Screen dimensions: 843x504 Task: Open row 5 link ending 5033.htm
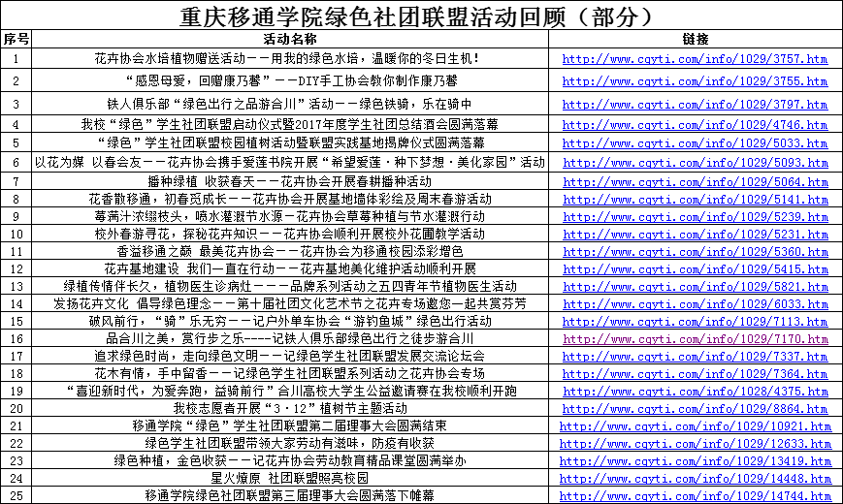[x=696, y=143]
